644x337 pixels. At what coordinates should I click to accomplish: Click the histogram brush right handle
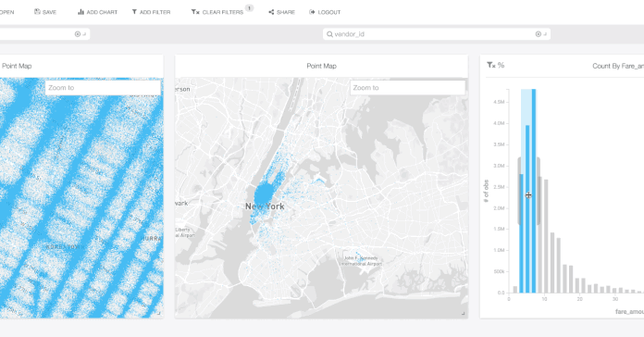(538, 191)
